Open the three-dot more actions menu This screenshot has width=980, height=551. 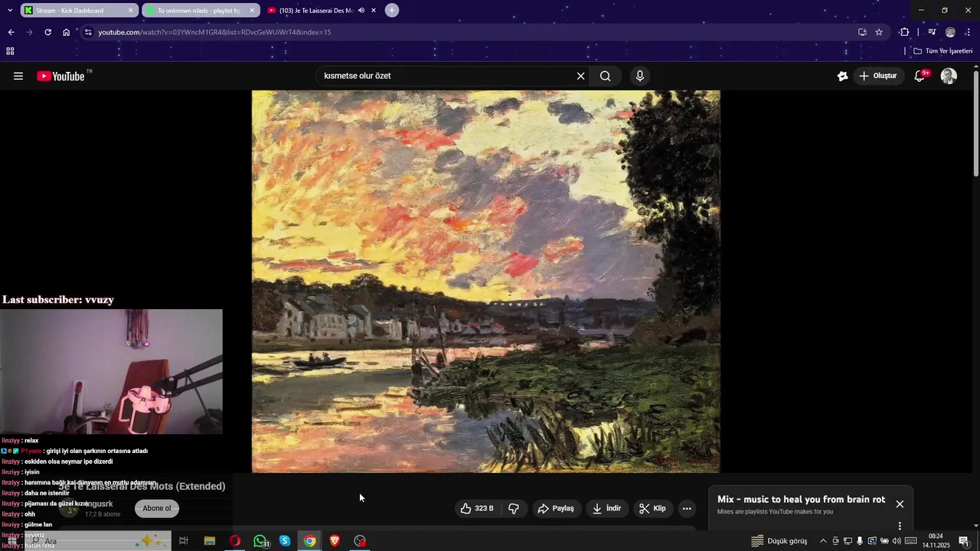coord(687,508)
